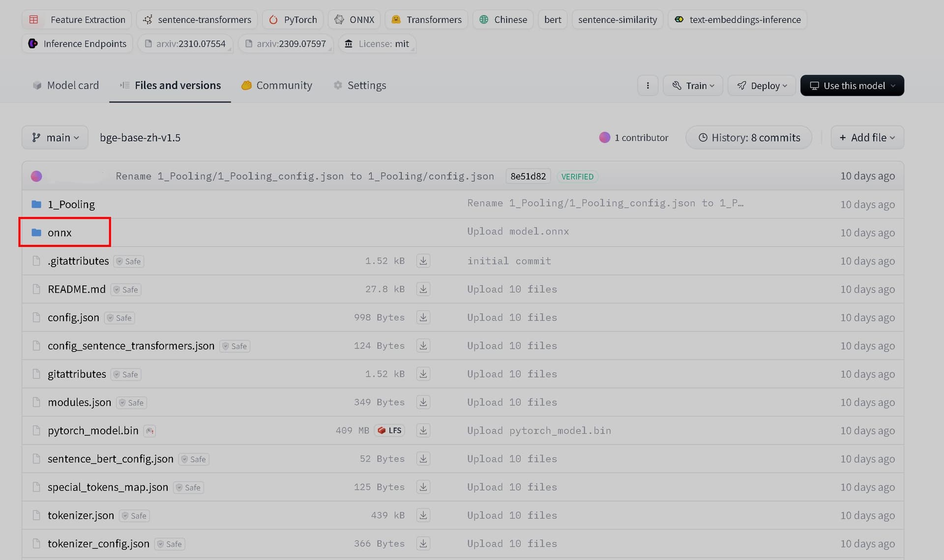The width and height of the screenshot is (944, 560).
Task: Open the 1_Pooling folder name
Action: click(x=71, y=204)
